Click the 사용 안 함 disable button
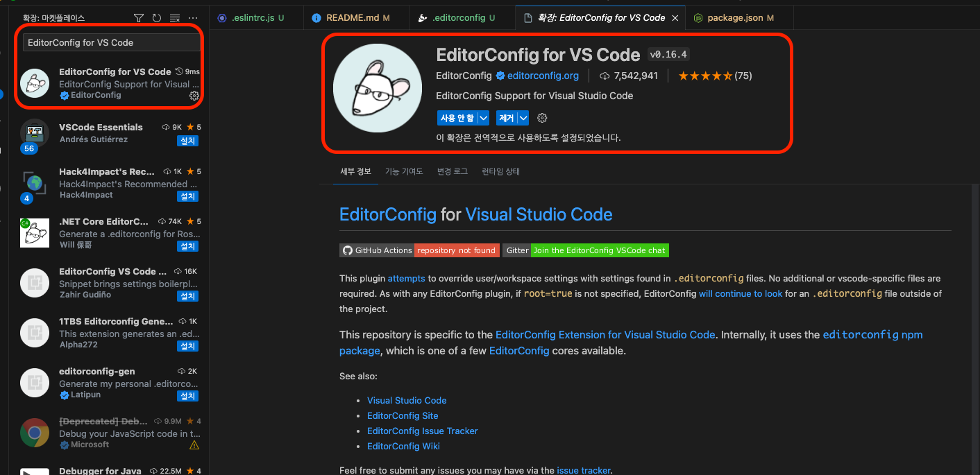The image size is (980, 475). [x=457, y=119]
